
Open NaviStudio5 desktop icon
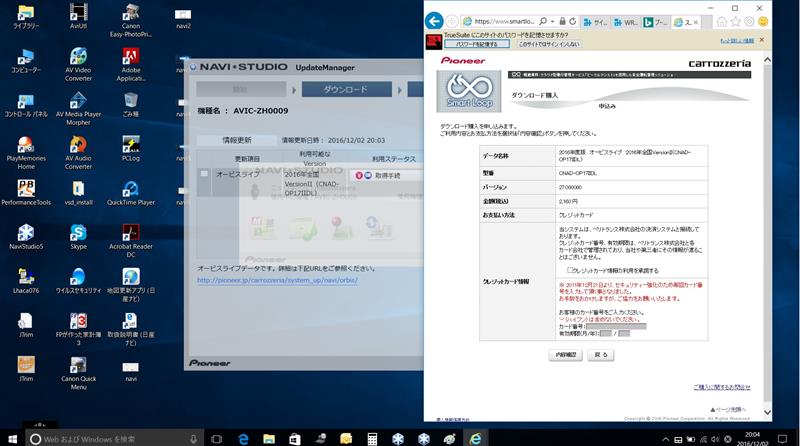coord(26,237)
